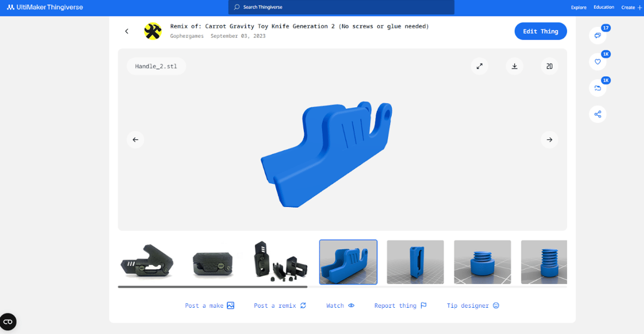Screen dimensions: 644x334
Task: Open the Education menu
Action: click(604, 8)
